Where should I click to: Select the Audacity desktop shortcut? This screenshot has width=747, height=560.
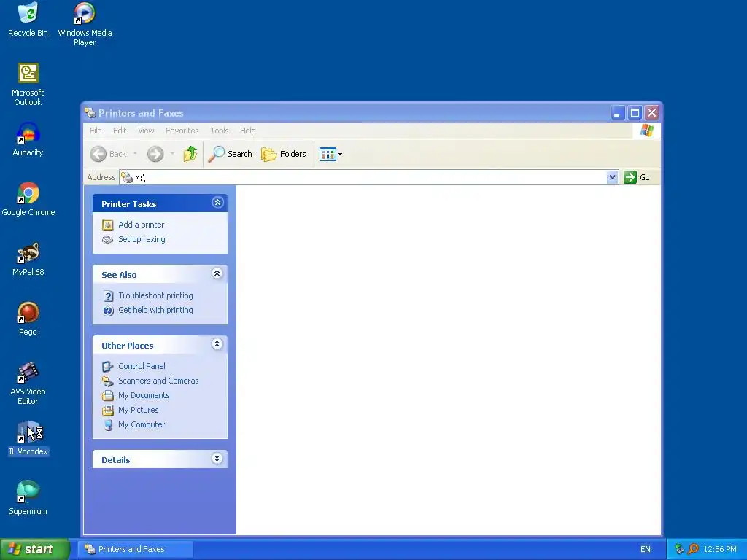(x=28, y=139)
